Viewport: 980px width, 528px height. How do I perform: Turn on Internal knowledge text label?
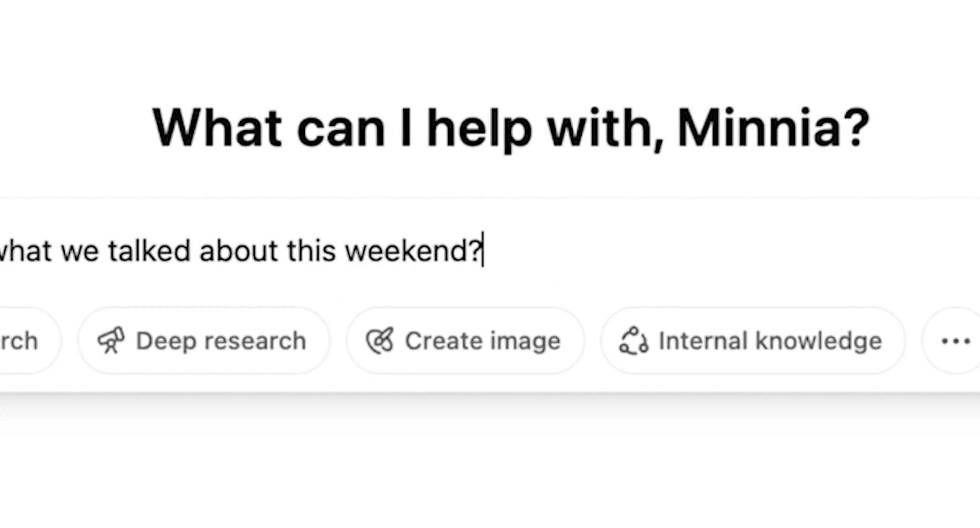(x=770, y=340)
